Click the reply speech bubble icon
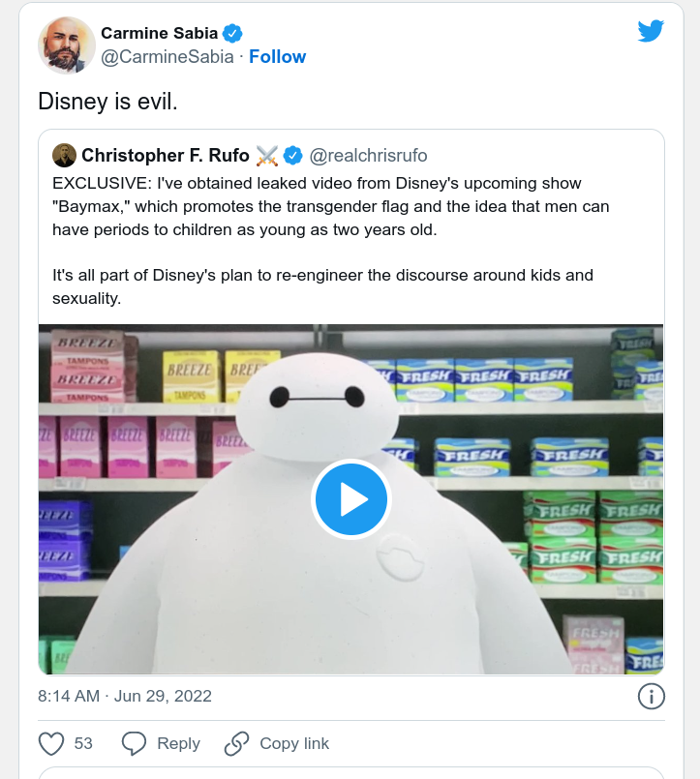 (135, 743)
